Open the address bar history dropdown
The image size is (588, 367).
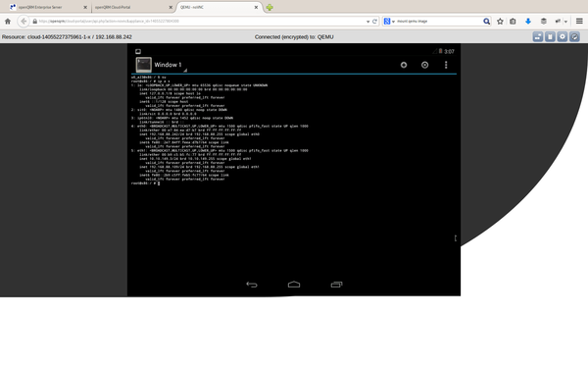[367, 22]
